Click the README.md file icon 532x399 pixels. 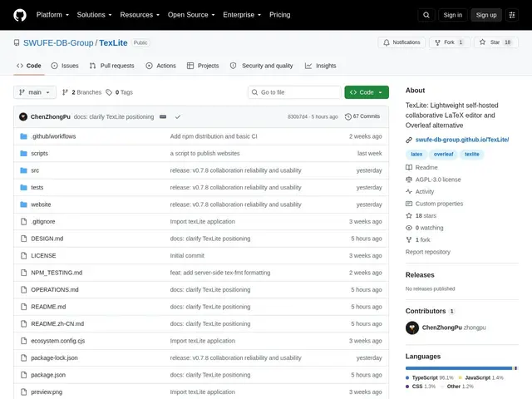[23, 307]
